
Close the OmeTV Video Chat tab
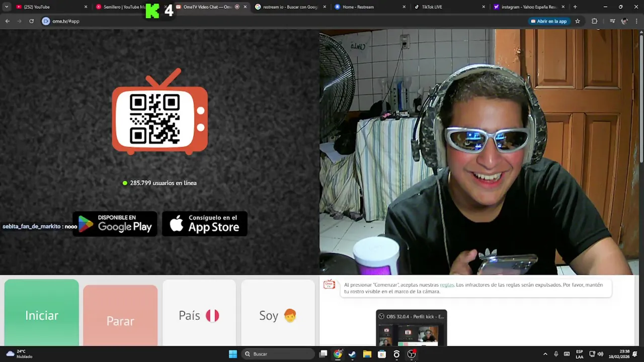[x=246, y=7]
